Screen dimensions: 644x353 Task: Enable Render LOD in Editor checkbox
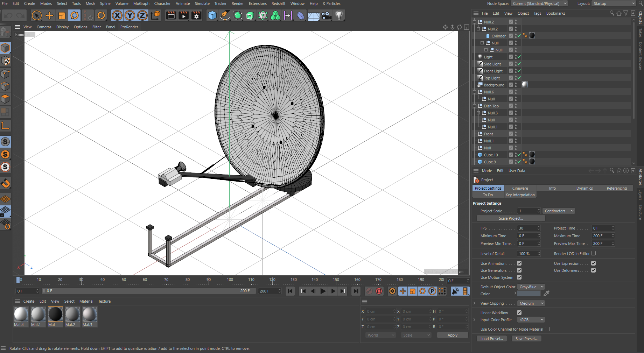point(593,253)
